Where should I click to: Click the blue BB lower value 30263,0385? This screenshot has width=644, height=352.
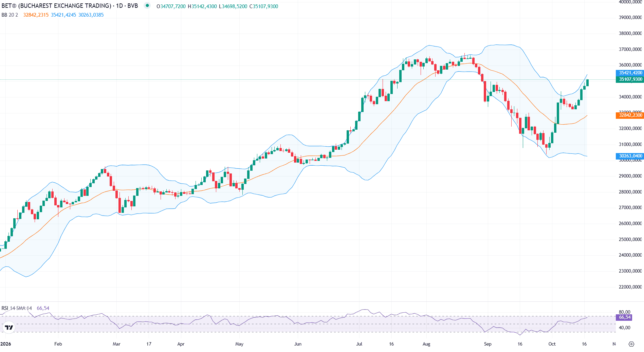tap(91, 15)
